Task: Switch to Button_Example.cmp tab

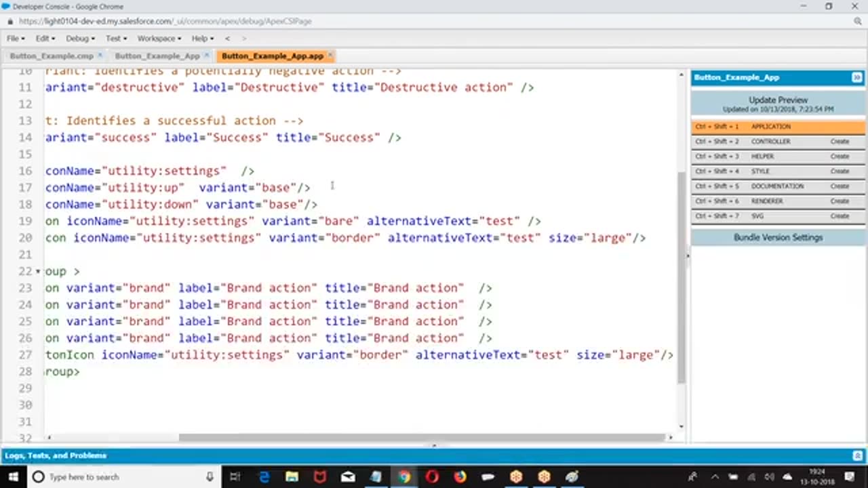Action: (x=52, y=56)
